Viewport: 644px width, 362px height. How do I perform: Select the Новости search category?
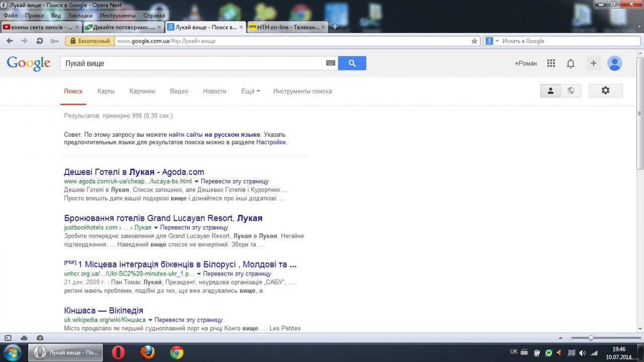pos(215,92)
